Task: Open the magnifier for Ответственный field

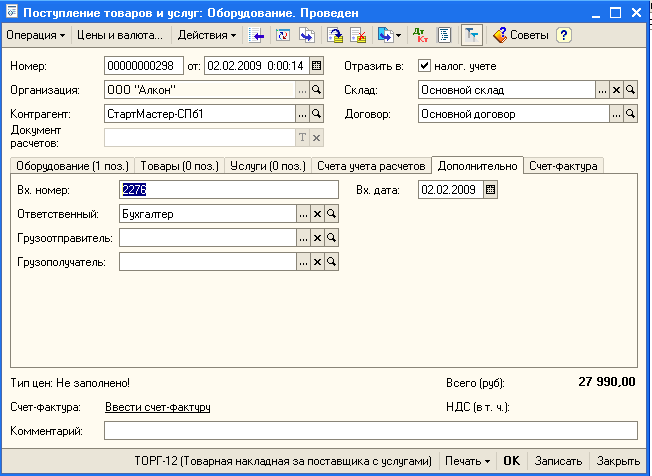Action: click(331, 214)
